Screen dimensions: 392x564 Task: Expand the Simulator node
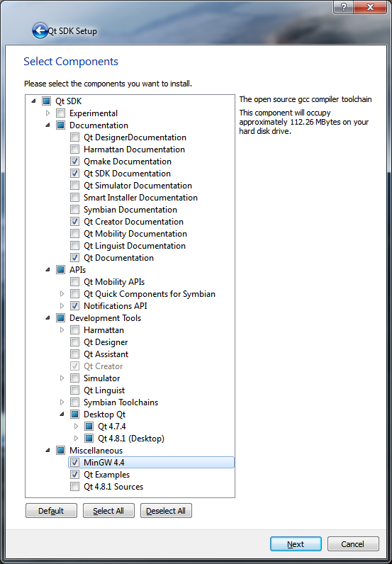click(x=62, y=378)
